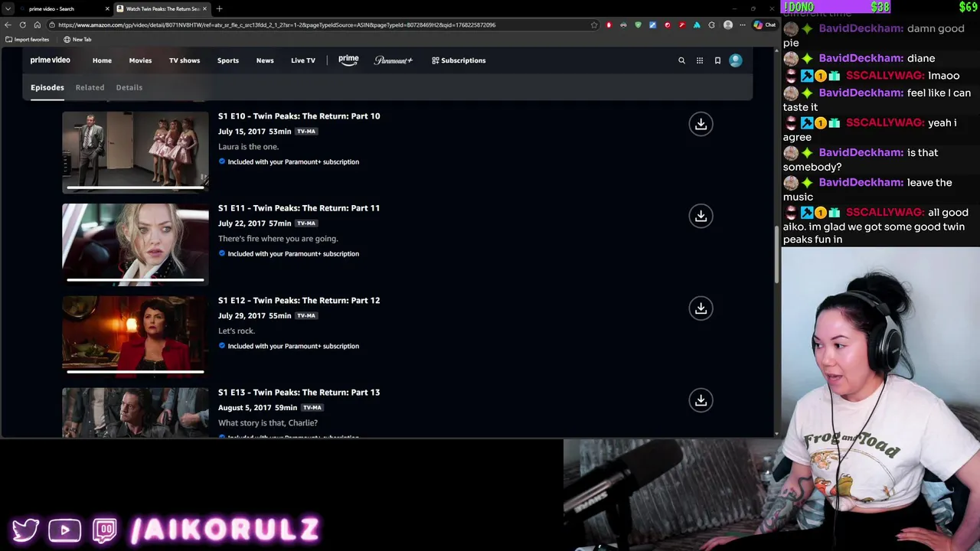Open Movies in Prime Video navigation
This screenshot has height=551, width=980.
click(x=140, y=60)
